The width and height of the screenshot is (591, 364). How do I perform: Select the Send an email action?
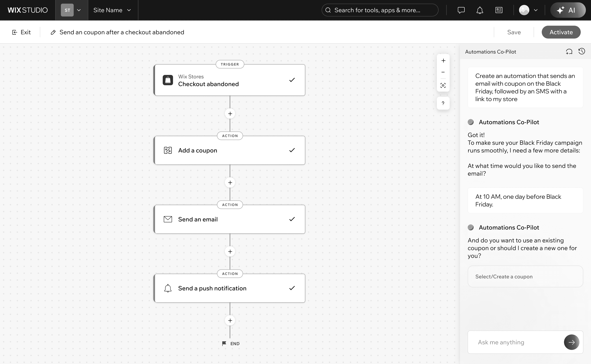pos(229,219)
